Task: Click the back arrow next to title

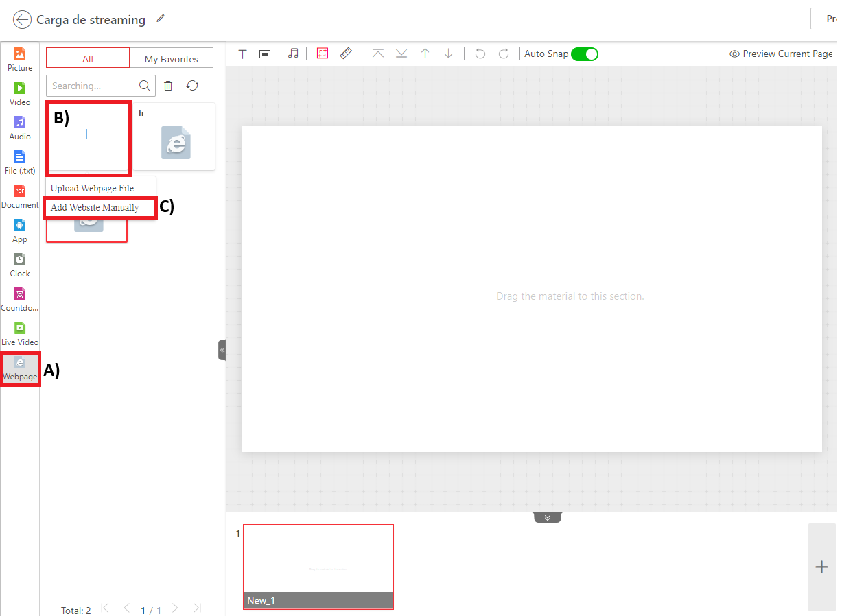Action: (22, 19)
